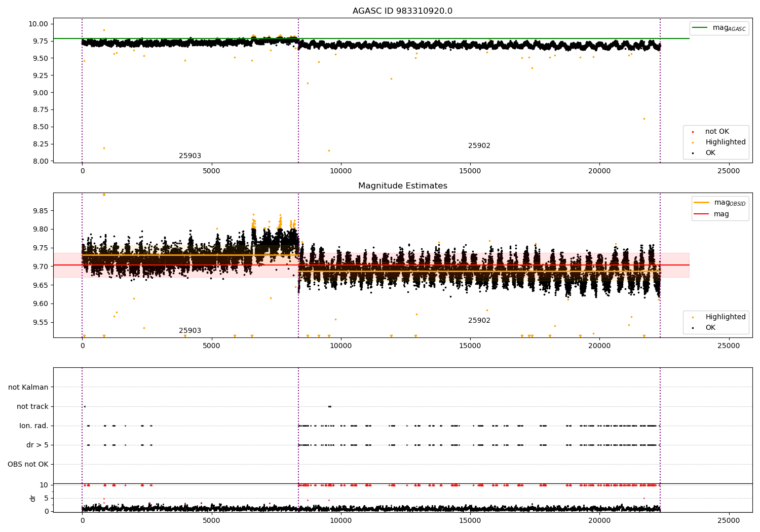This screenshot has width=760, height=532.
Task: Click obsid label '25902' in AGASC ID plot
Action: [479, 146]
